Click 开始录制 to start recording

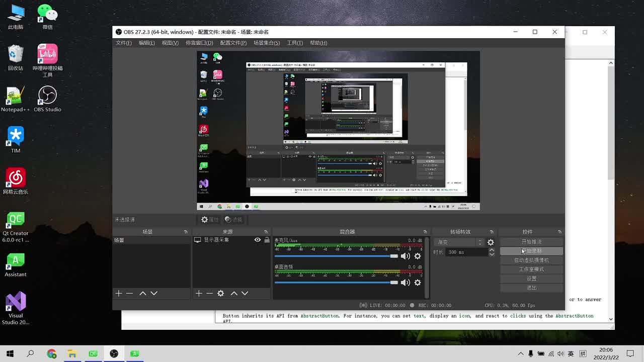531,251
